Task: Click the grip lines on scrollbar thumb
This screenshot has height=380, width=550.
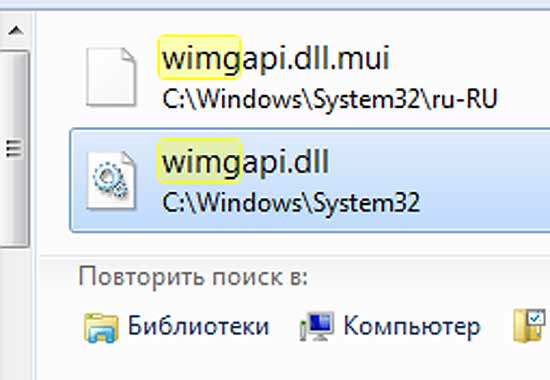Action: (x=14, y=149)
